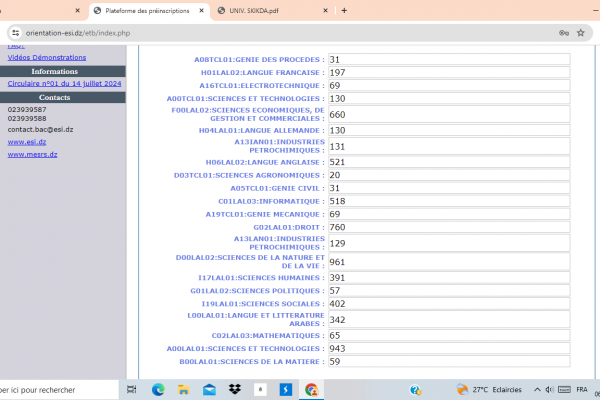This screenshot has width=600, height=400.
Task: Select Plateforme des préinscriptions tab
Action: (x=149, y=11)
